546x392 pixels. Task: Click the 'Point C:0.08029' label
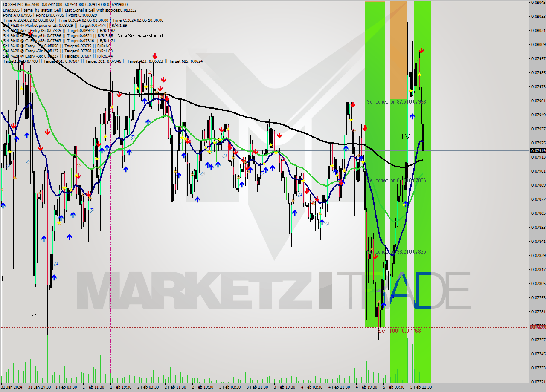click(x=83, y=15)
